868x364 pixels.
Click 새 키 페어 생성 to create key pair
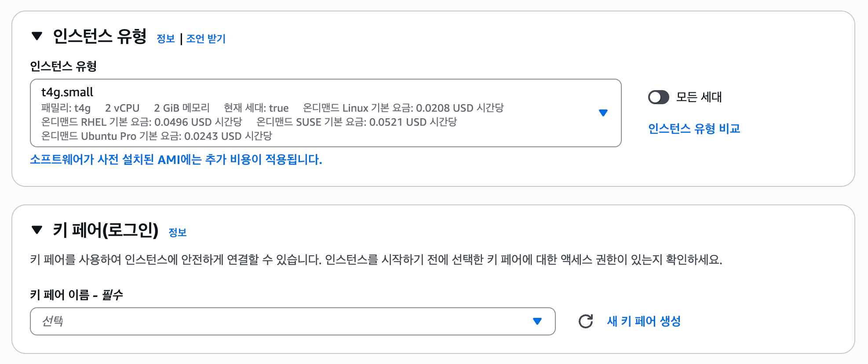click(643, 321)
